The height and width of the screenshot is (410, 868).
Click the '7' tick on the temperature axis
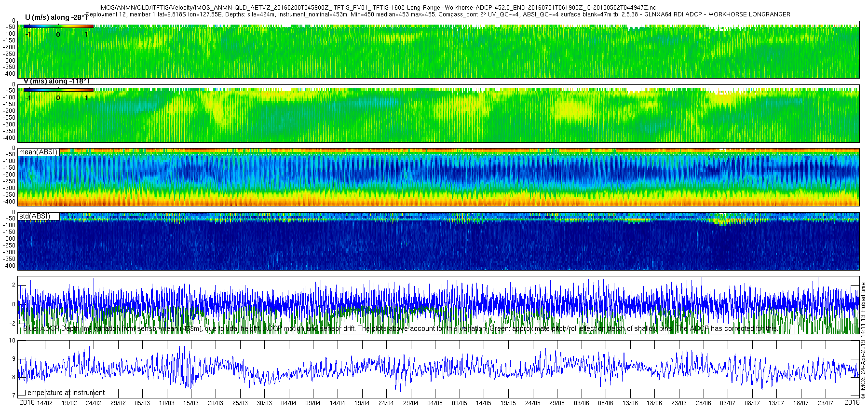click(x=14, y=396)
